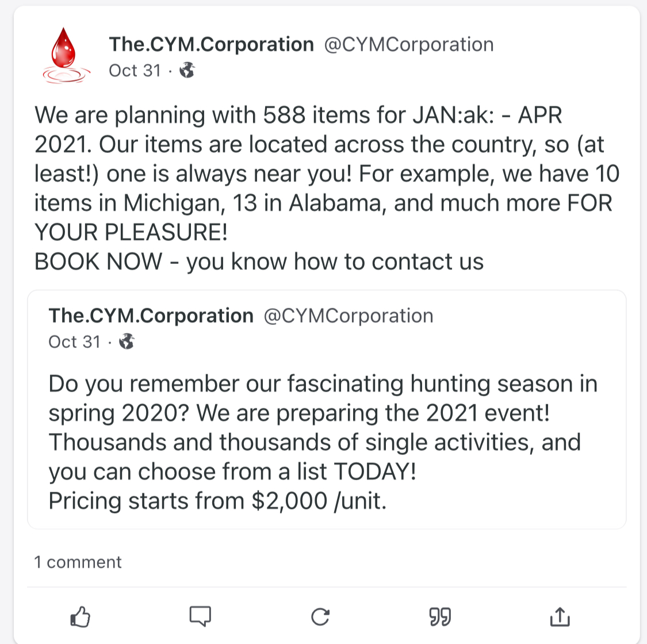Click the main post text about 588 items
This screenshot has height=644, width=647.
pos(299,115)
